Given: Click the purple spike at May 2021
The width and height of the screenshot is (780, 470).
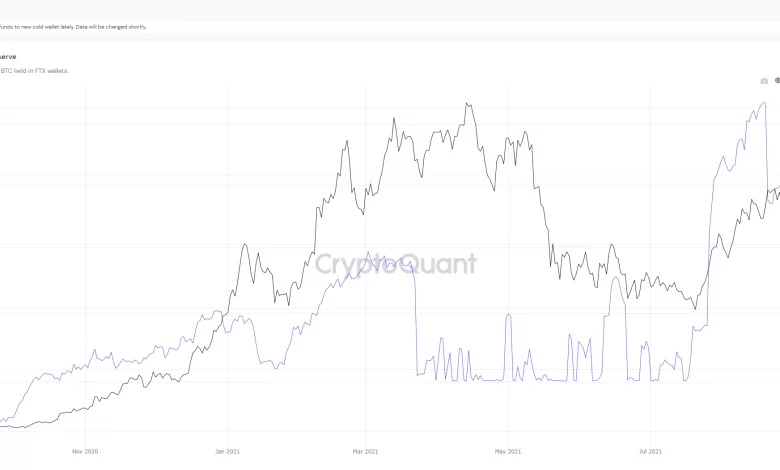Looking at the screenshot, I should pyautogui.click(x=509, y=316).
